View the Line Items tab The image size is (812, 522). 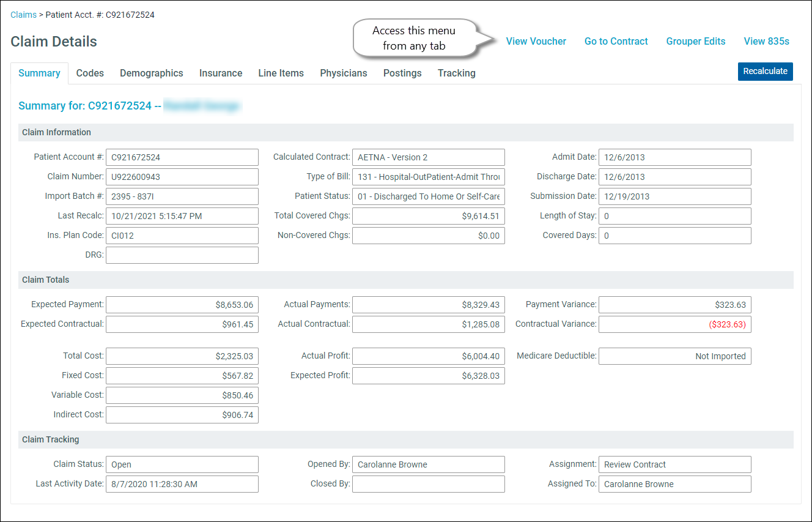point(281,73)
